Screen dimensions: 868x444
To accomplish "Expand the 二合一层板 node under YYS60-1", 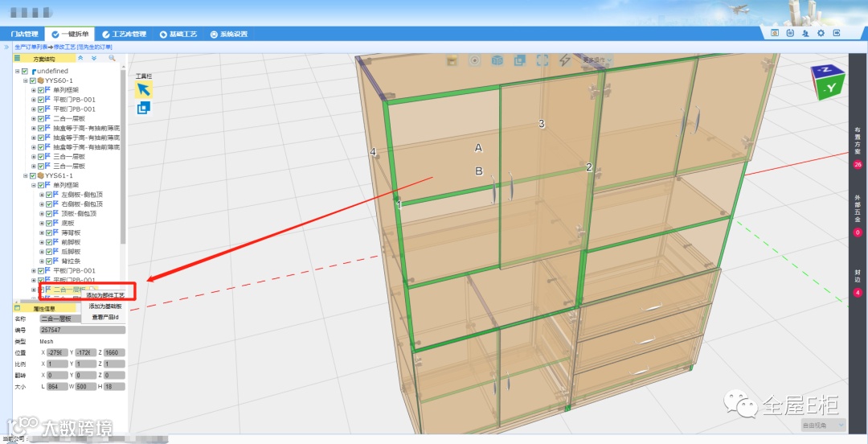I will pos(34,118).
